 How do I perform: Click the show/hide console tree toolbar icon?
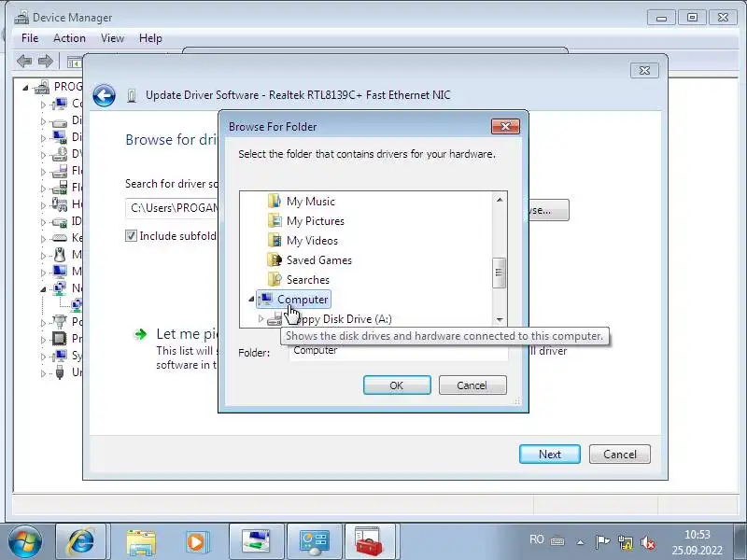pyautogui.click(x=75, y=62)
